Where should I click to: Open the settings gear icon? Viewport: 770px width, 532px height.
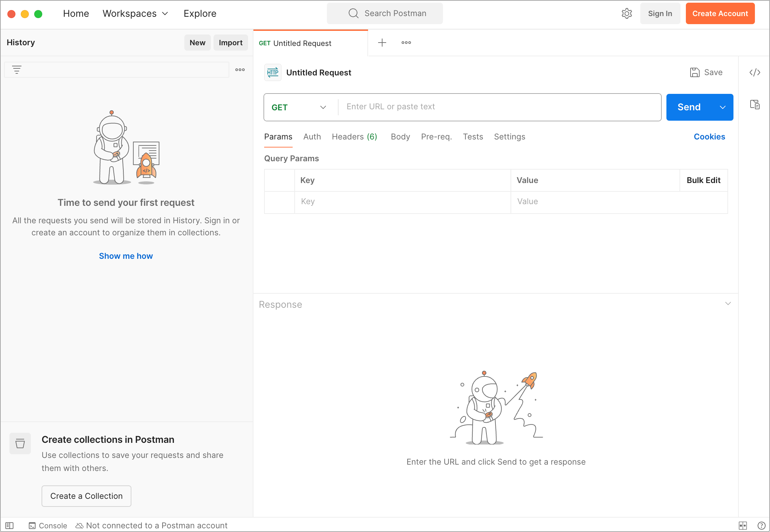[627, 13]
